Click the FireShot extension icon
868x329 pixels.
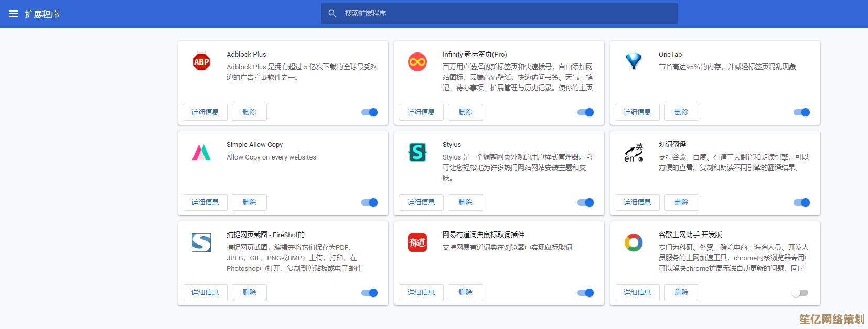click(201, 243)
